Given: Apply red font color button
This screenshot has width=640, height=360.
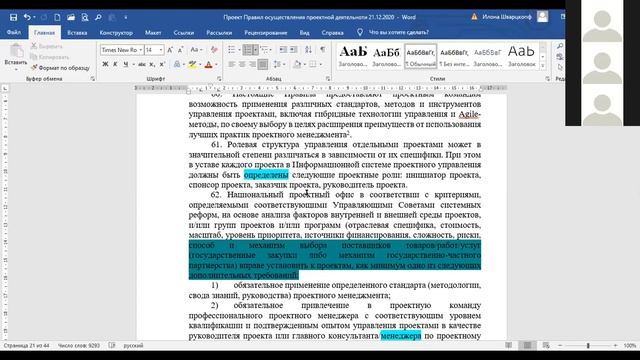Looking at the screenshot, I should [x=209, y=64].
